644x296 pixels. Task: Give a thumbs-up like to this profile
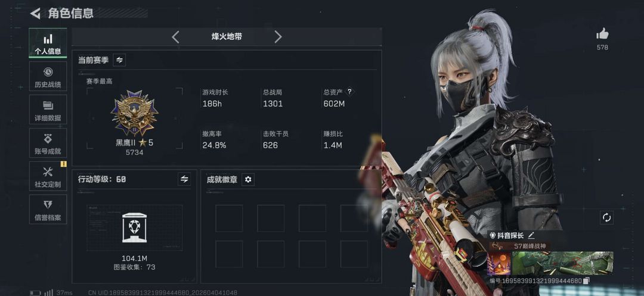click(x=602, y=34)
